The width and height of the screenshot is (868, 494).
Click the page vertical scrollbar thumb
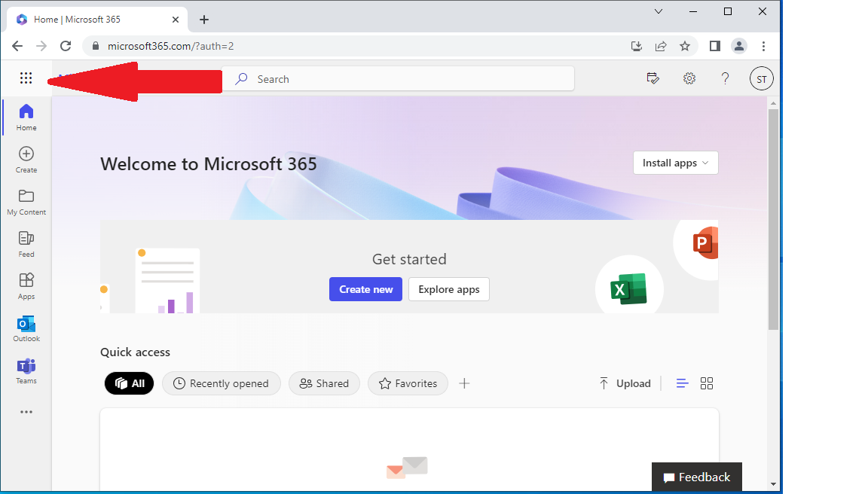click(x=773, y=219)
